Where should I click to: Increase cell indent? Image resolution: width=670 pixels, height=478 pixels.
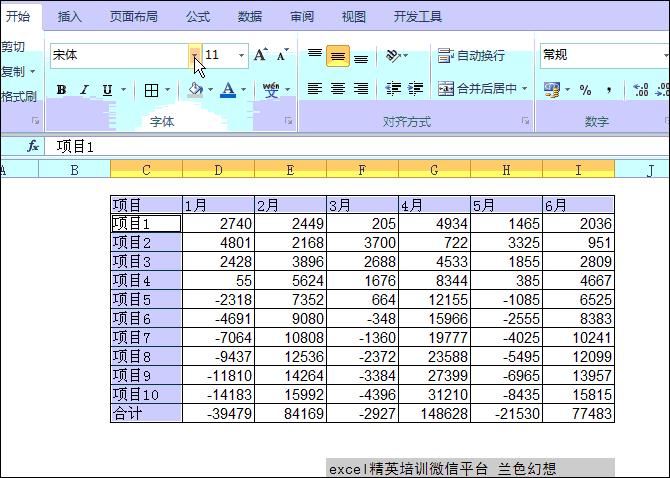pos(415,89)
